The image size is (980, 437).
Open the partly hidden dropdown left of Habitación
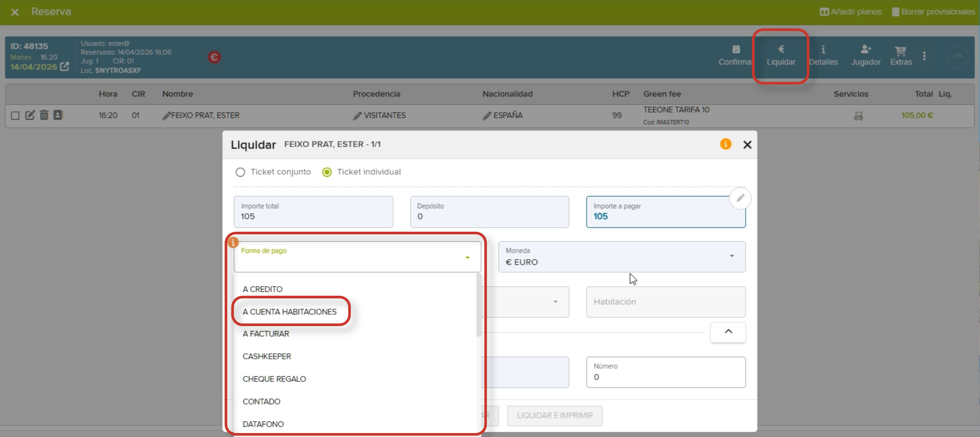point(525,302)
